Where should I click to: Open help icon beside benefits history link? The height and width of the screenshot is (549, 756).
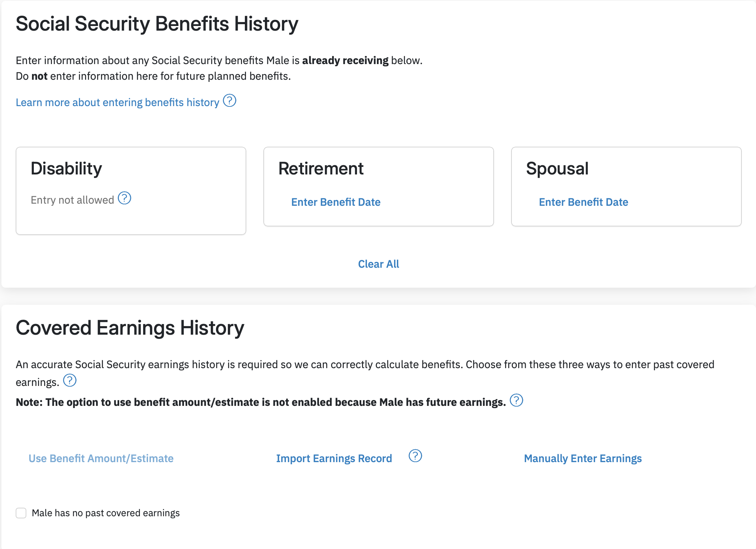click(x=230, y=101)
